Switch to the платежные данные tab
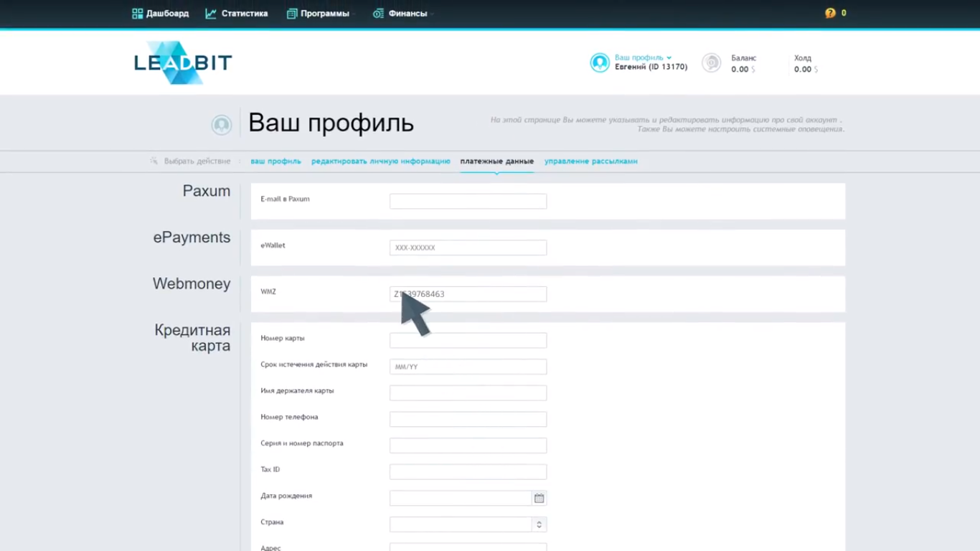This screenshot has width=980, height=551. [x=496, y=161]
